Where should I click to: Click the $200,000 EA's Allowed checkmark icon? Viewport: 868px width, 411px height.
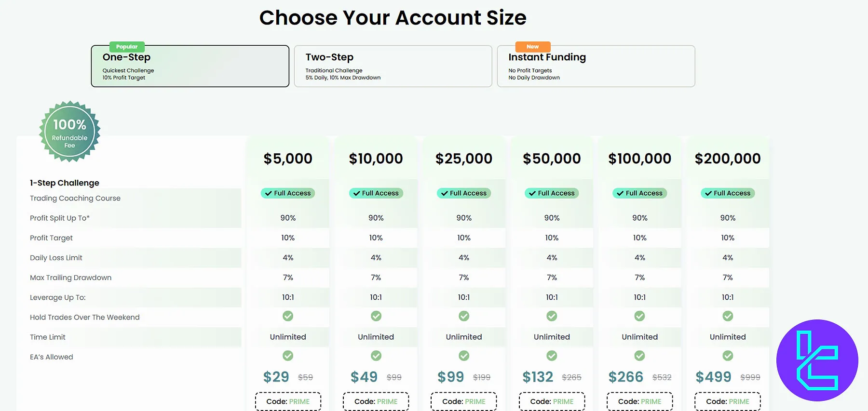pos(728,356)
